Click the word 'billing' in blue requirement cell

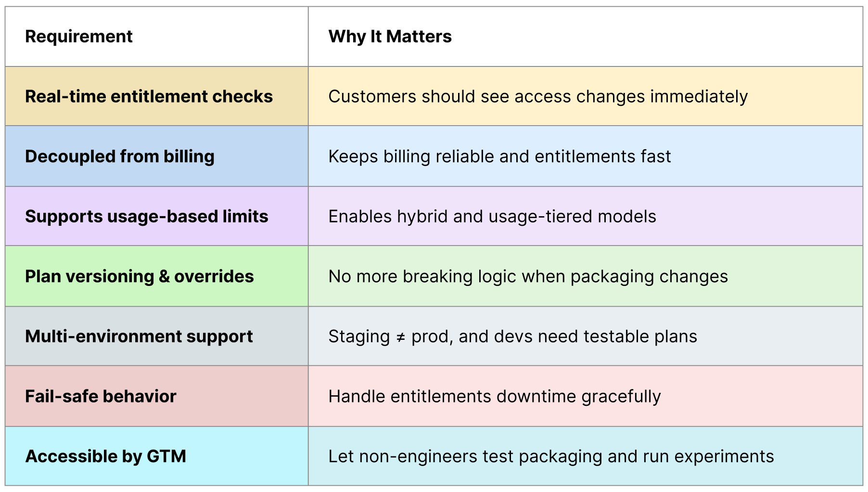pyautogui.click(x=189, y=157)
